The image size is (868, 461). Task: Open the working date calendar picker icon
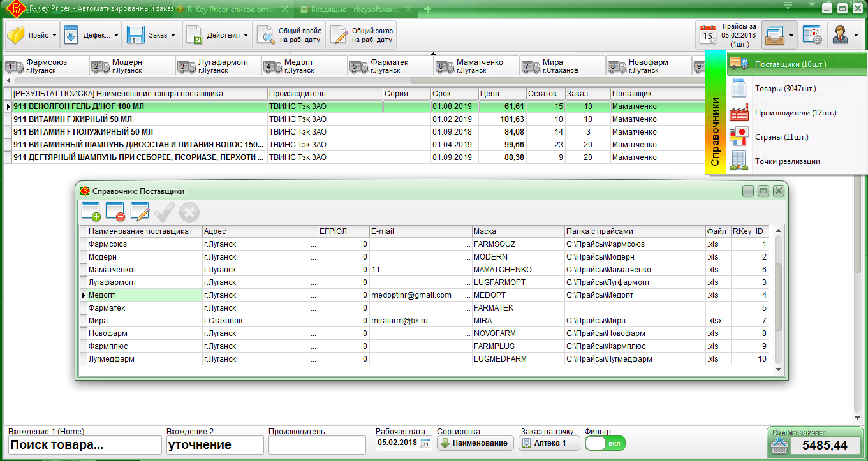point(425,443)
